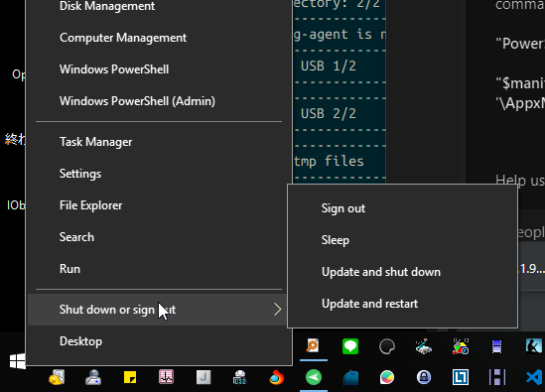Open the pink chart graph icon

point(167,377)
